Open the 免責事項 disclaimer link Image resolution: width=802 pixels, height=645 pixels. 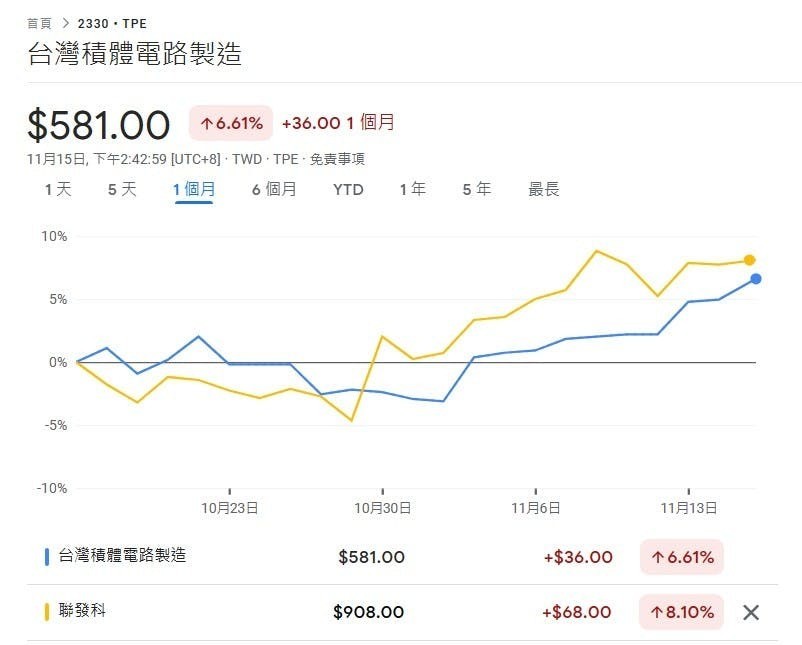[x=337, y=159]
